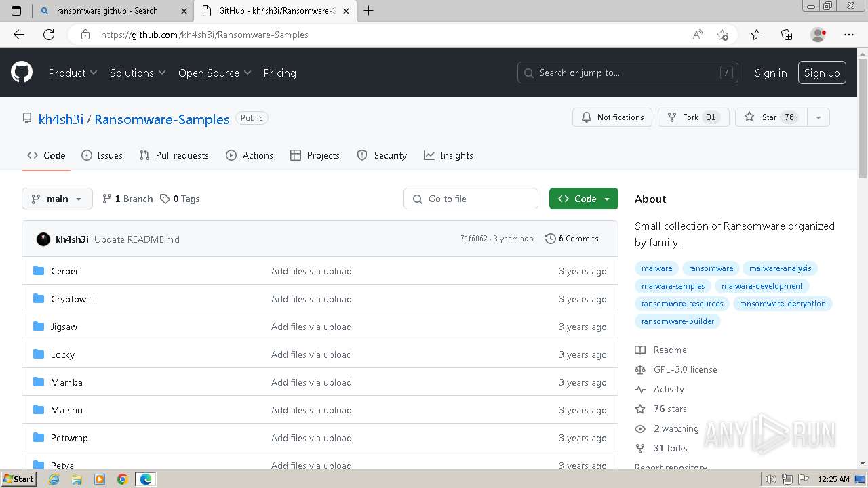868x488 pixels.
Task: Switch to the Insights tab
Action: 448,155
